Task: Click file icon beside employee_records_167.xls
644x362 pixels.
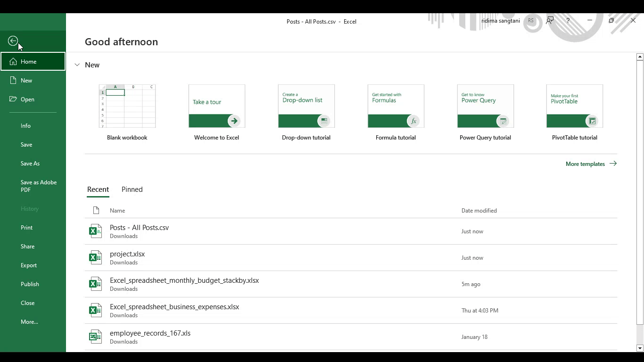Action: click(95, 337)
